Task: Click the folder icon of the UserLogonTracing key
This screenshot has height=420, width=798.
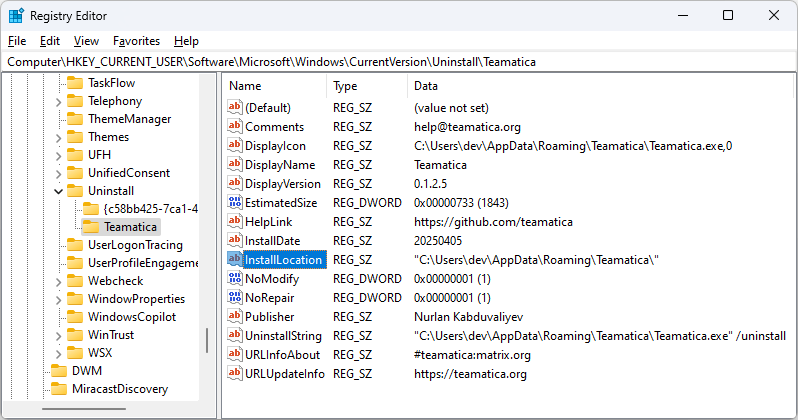Action: (75, 245)
